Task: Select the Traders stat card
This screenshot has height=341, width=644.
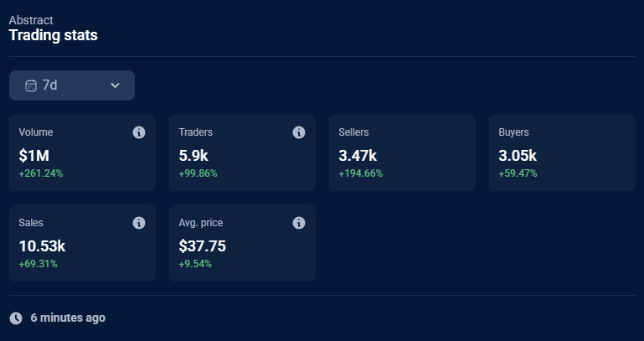Action: click(x=242, y=152)
